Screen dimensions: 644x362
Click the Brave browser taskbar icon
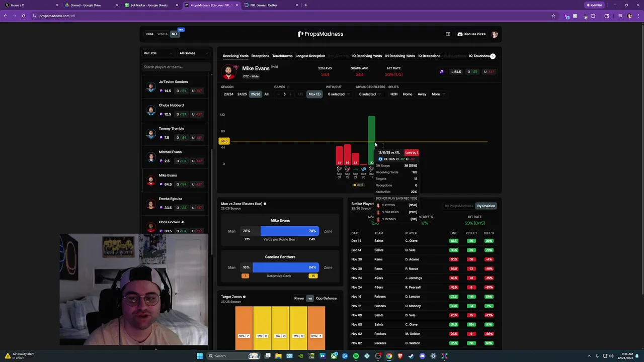(x=400, y=356)
